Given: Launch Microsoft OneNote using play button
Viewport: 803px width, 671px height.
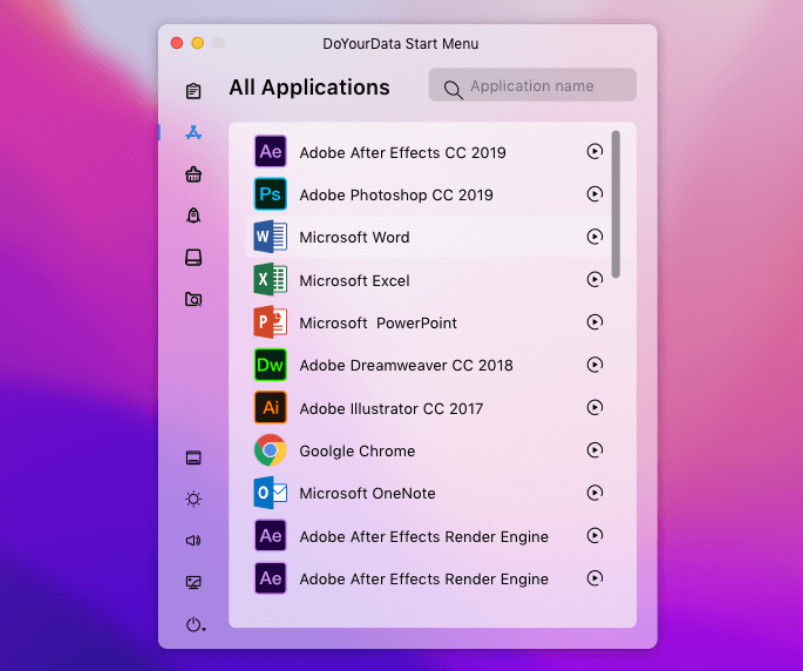Looking at the screenshot, I should click(595, 493).
